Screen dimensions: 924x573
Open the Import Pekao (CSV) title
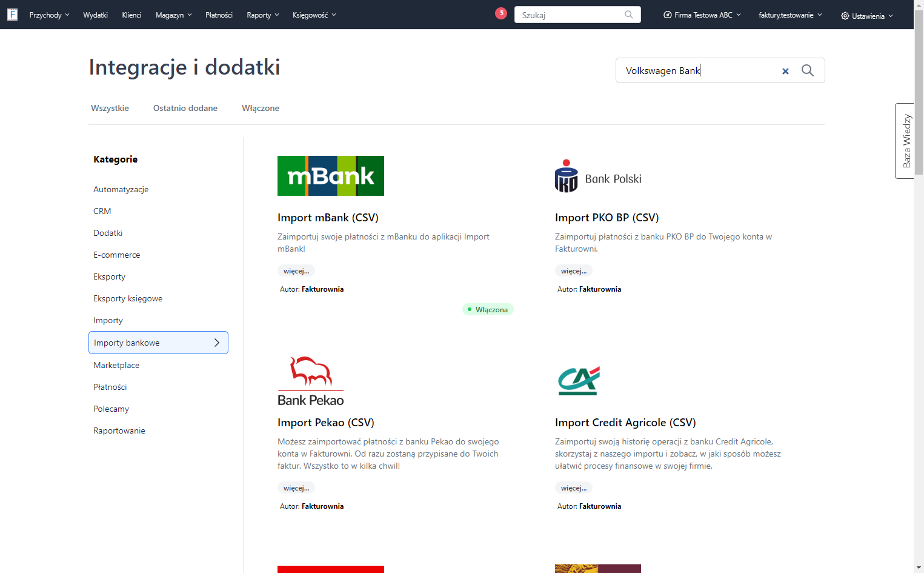[x=326, y=423]
